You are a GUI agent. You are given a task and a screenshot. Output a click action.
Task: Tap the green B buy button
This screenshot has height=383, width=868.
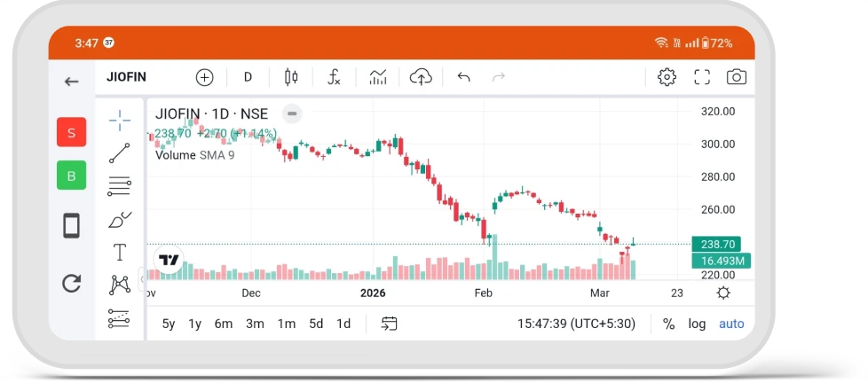pyautogui.click(x=71, y=176)
